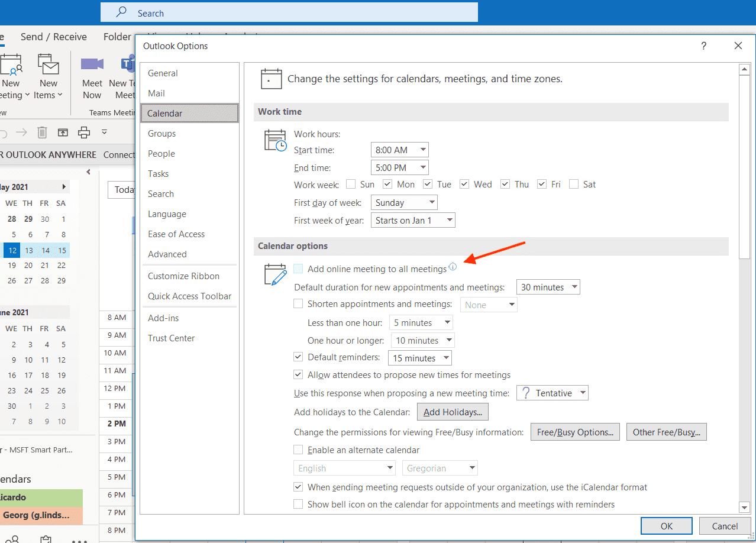Click the printer icon in the quick toolbar
This screenshot has width=756, height=543.
[83, 132]
